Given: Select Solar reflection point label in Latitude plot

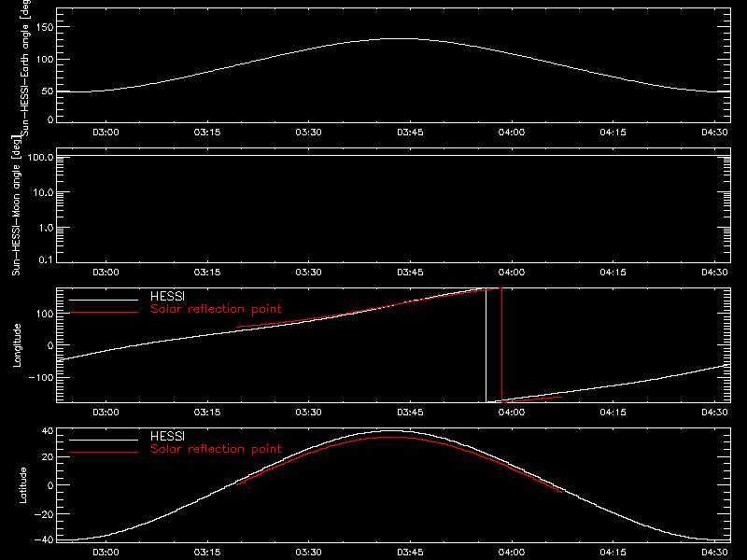Looking at the screenshot, I should coord(216,449).
